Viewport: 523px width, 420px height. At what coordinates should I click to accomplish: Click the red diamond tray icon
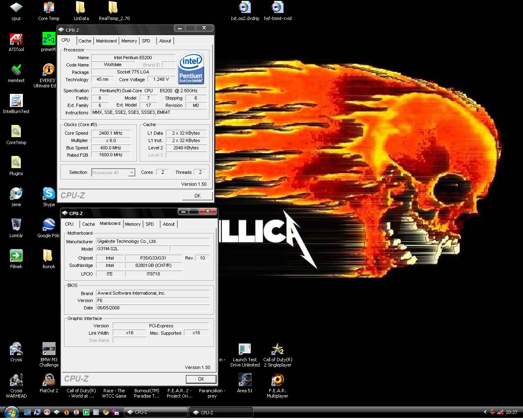493,412
